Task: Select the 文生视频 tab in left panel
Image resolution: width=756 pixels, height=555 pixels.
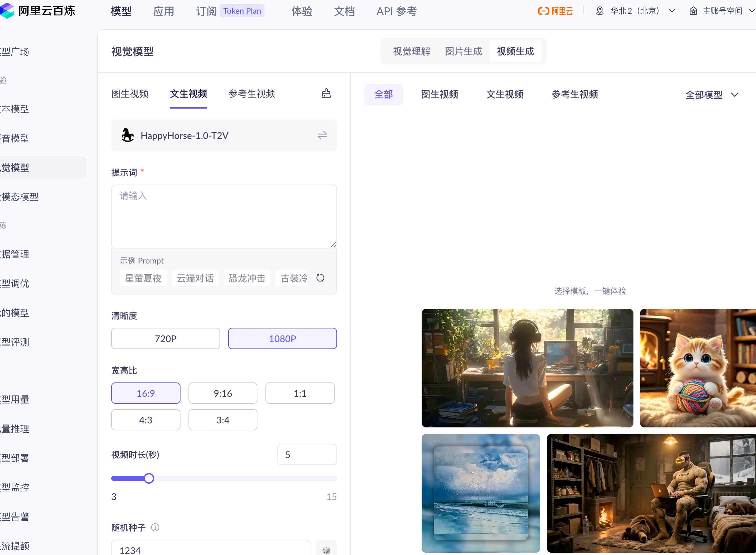Action: 189,94
